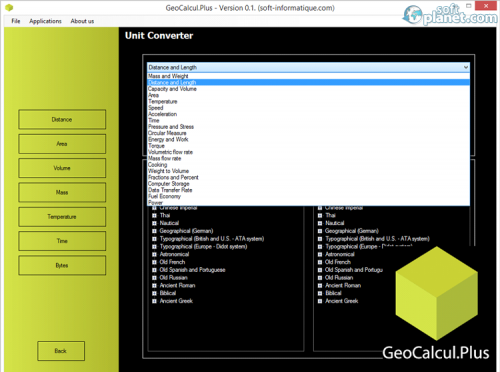Choose Acceleration in the dropdown list
The width and height of the screenshot is (500, 372).
(308, 114)
